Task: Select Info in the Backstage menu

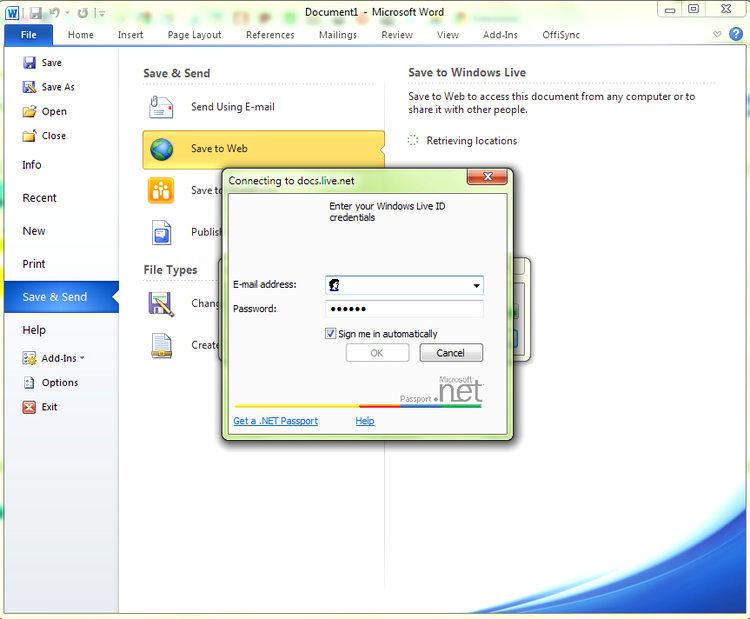Action: click(32, 165)
